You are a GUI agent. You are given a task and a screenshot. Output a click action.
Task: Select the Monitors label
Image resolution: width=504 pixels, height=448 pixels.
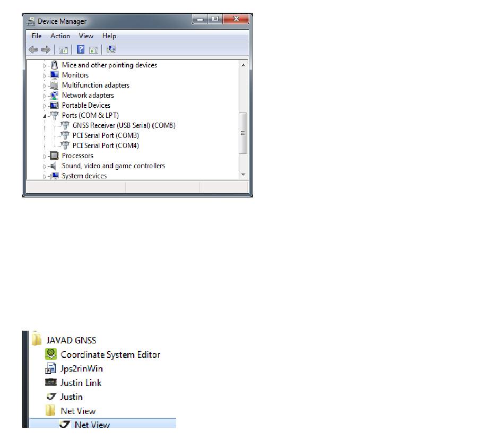coord(75,75)
